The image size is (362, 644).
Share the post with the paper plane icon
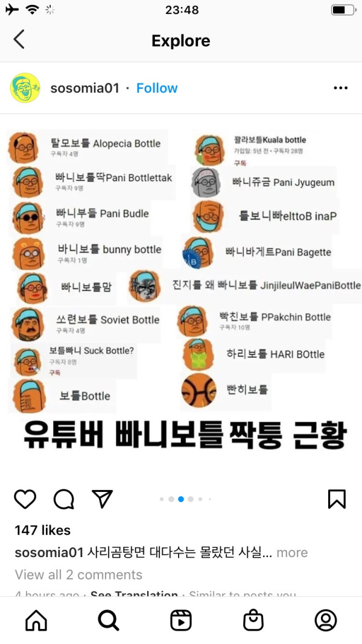(102, 499)
